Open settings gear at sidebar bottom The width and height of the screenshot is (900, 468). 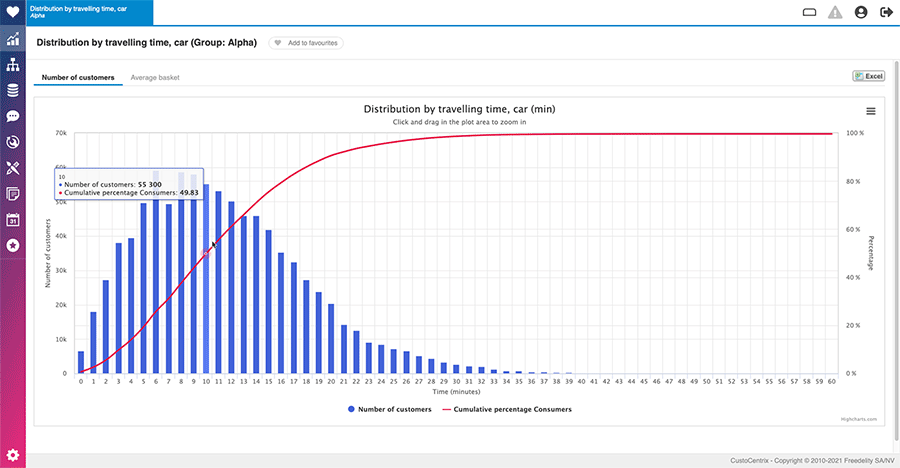[x=13, y=455]
